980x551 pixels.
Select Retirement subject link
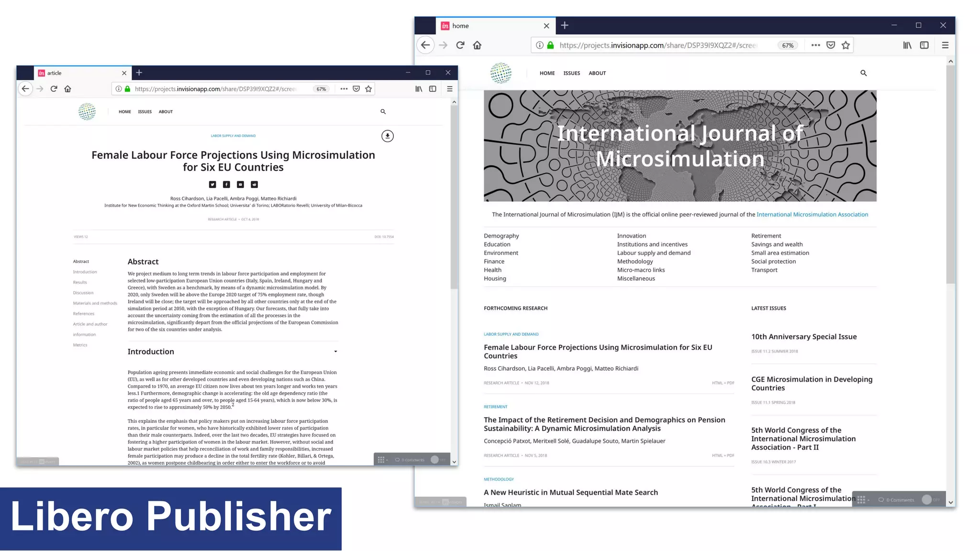(766, 236)
